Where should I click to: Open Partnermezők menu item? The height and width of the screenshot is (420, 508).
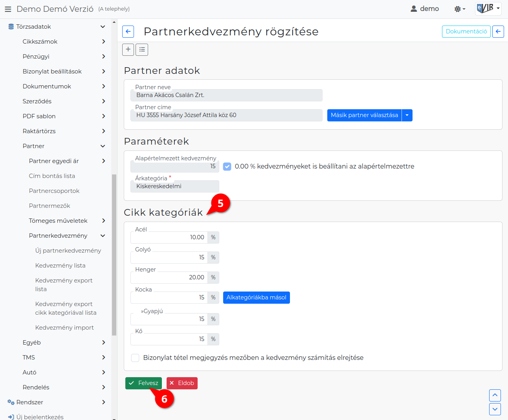point(50,206)
